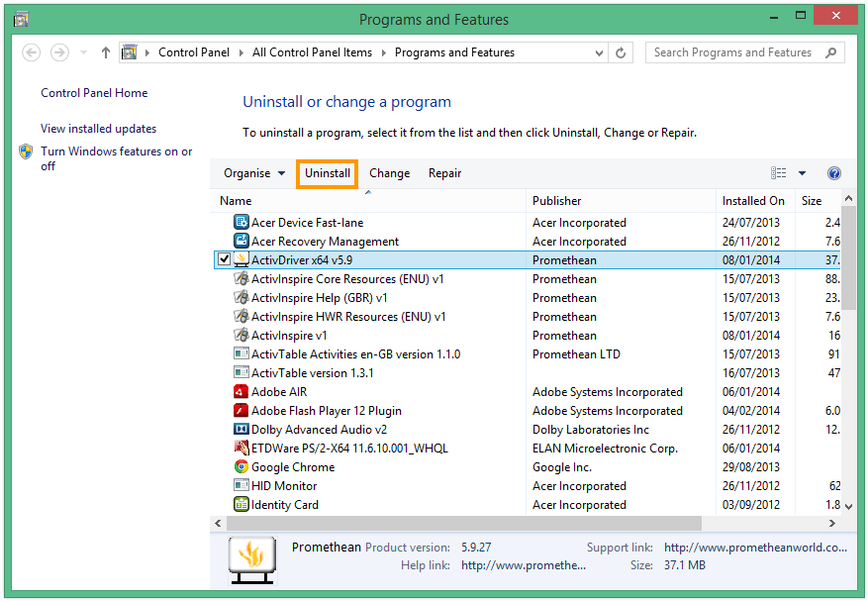Click All Control Panel Items breadcrumb
This screenshot has width=868, height=601.
(312, 52)
